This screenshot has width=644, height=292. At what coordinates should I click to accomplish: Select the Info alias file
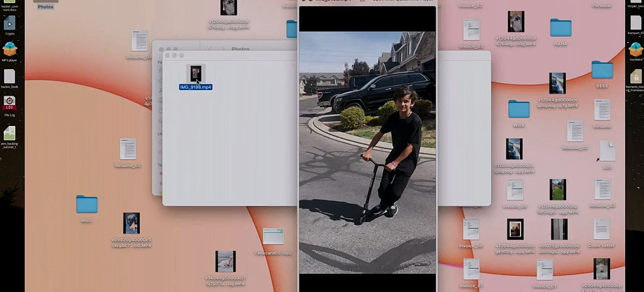click(x=607, y=151)
